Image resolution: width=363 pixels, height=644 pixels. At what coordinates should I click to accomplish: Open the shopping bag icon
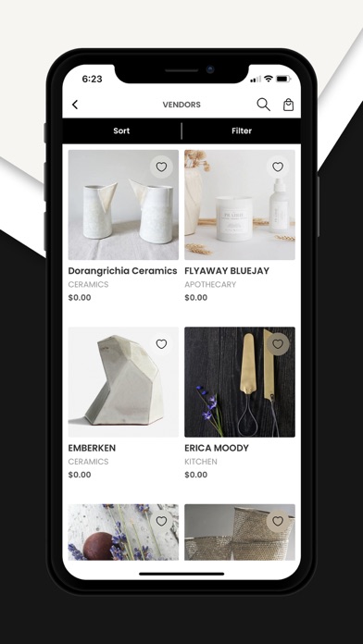pyautogui.click(x=289, y=105)
